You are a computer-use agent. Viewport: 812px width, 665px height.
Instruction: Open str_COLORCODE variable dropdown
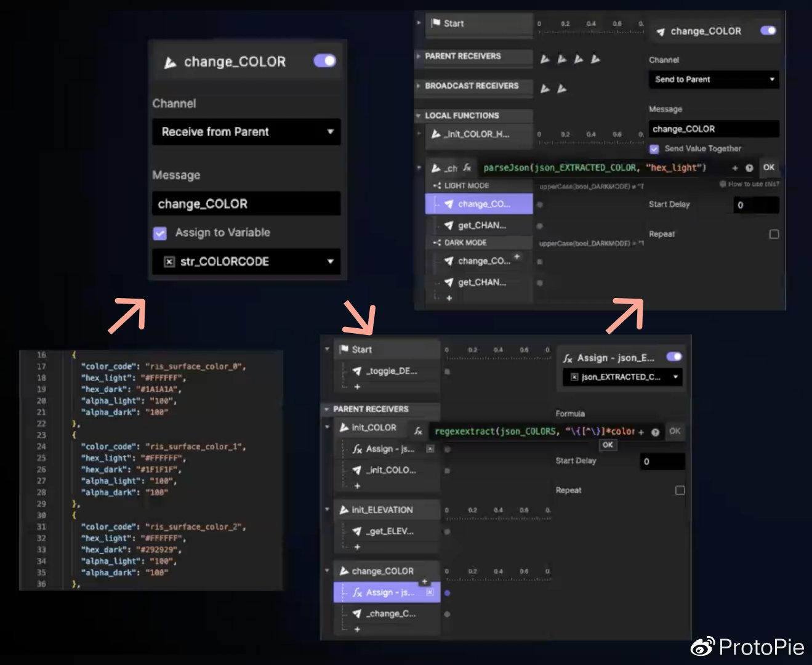(246, 262)
